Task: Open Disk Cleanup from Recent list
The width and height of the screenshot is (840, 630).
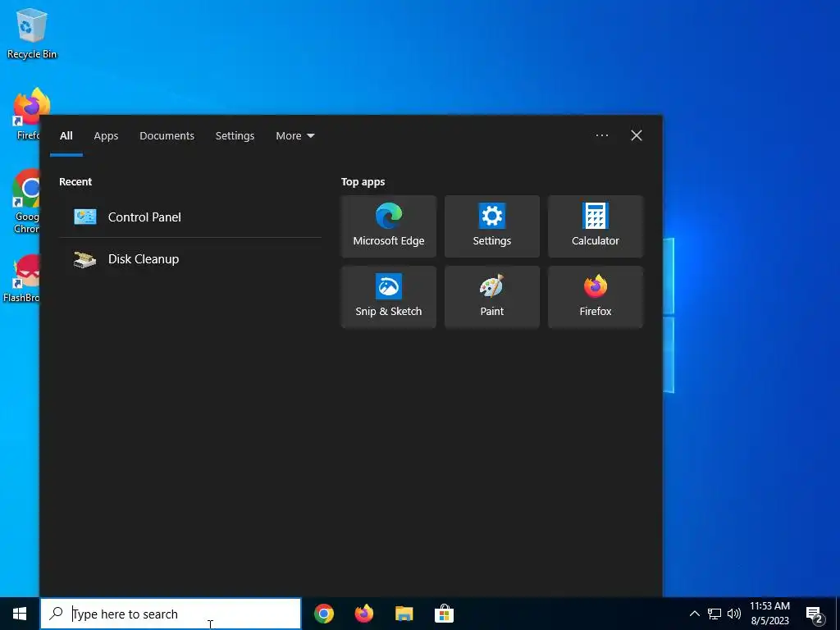Action: click(190, 259)
